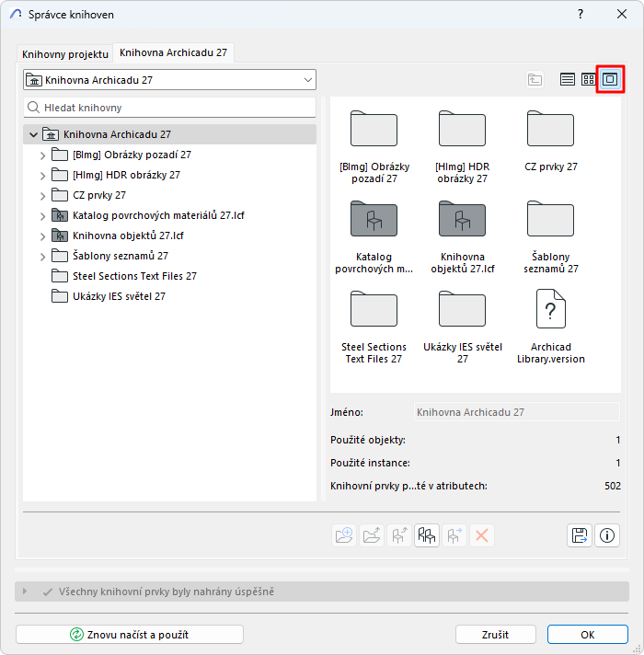Click the add library folder icon
The height and width of the screenshot is (655, 644).
[344, 535]
